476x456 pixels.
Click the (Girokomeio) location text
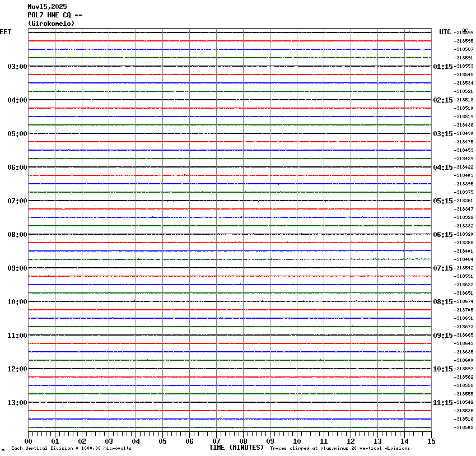click(50, 24)
